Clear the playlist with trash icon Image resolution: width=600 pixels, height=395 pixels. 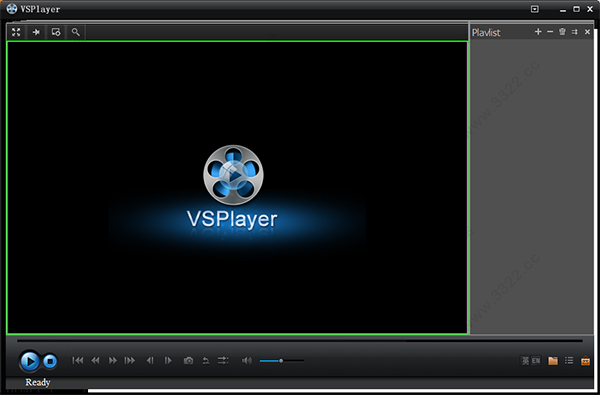click(562, 32)
